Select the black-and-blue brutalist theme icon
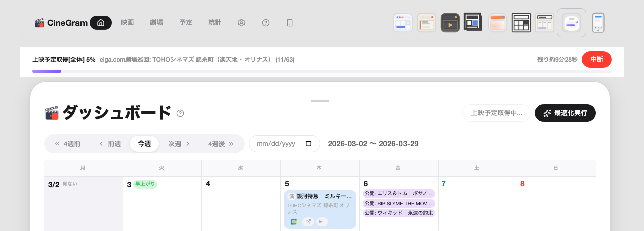Screen dimensions: 644x231 tap(473, 22)
